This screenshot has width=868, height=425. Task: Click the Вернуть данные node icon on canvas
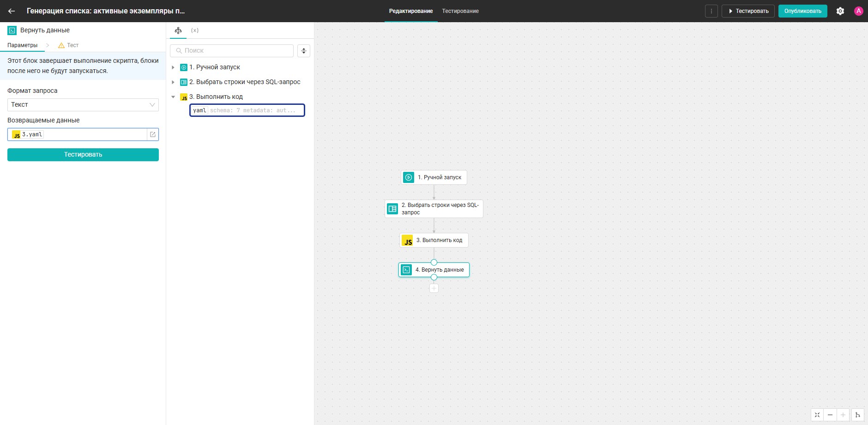[406, 270]
